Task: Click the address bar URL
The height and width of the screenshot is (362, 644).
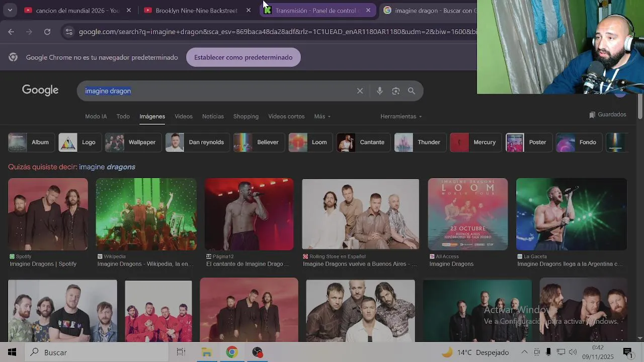Action: click(277, 32)
